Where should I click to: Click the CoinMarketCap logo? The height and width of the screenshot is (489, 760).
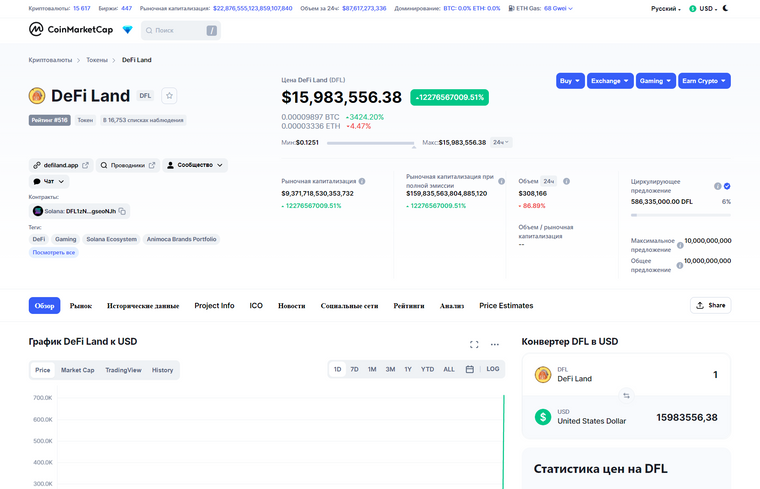(71, 30)
